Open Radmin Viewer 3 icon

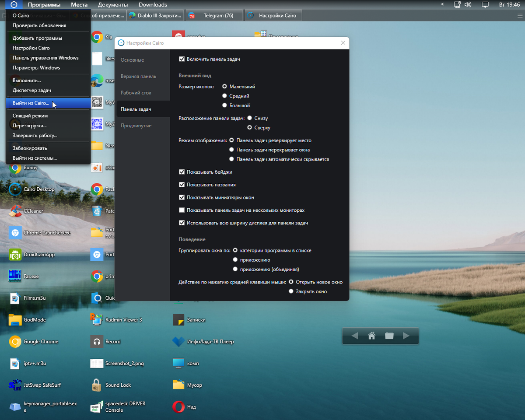[x=97, y=320]
